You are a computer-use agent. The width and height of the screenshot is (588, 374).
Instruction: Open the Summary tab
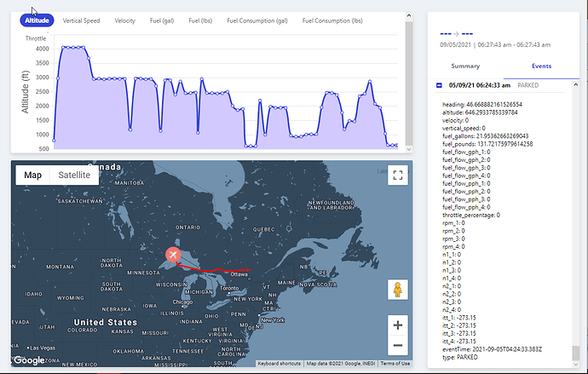click(464, 66)
